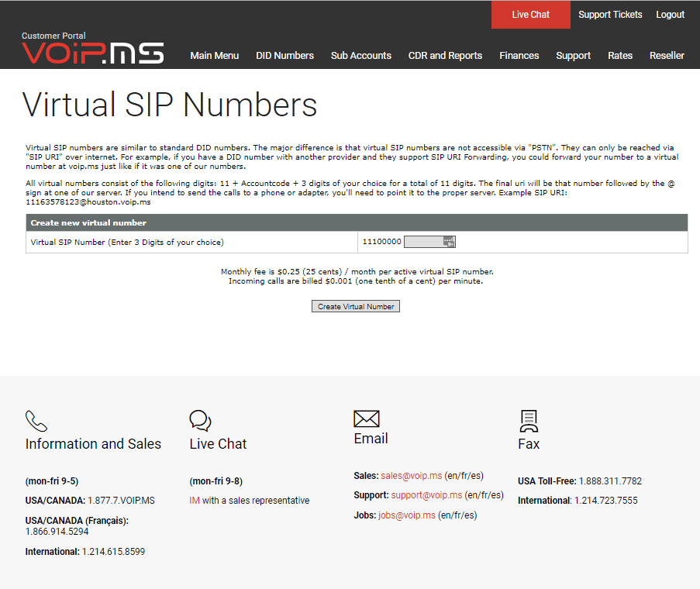Open the CDR and Reports menu
700x589 pixels.
click(x=445, y=55)
